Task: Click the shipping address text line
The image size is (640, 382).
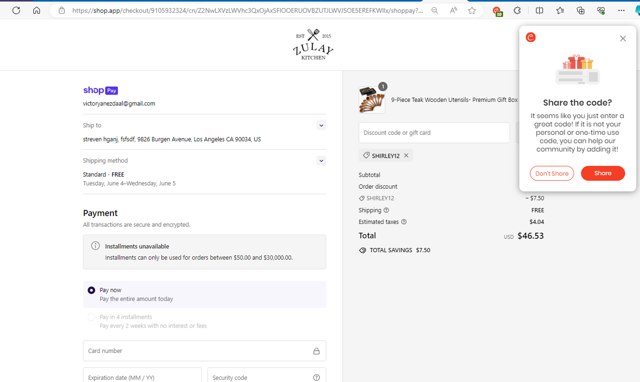Action: point(172,139)
